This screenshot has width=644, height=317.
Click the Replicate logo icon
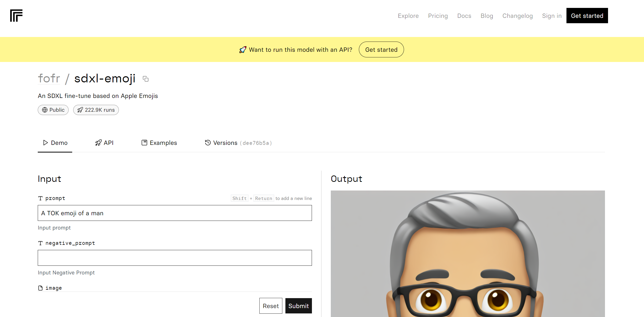click(16, 16)
